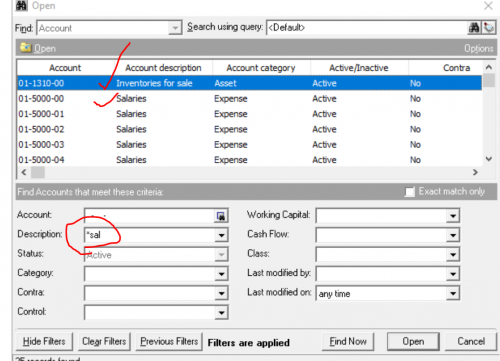500x361 pixels.
Task: Toggle the Exact match only checkbox
Action: [x=409, y=192]
